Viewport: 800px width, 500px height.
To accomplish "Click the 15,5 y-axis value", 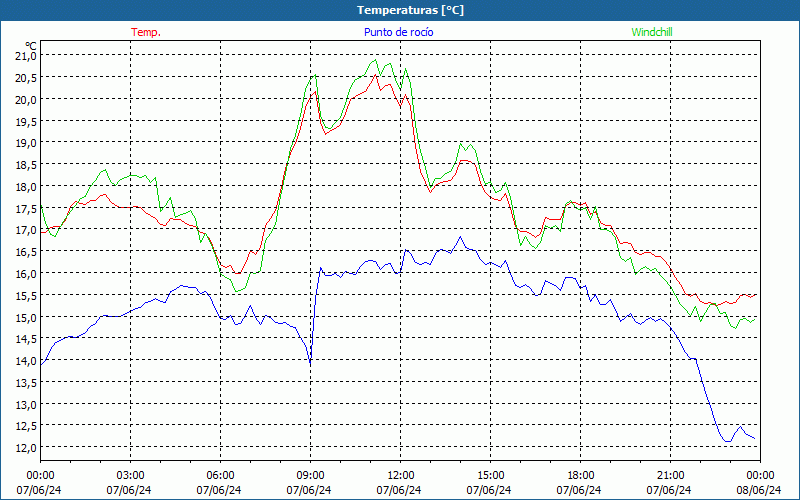I will pos(27,295).
